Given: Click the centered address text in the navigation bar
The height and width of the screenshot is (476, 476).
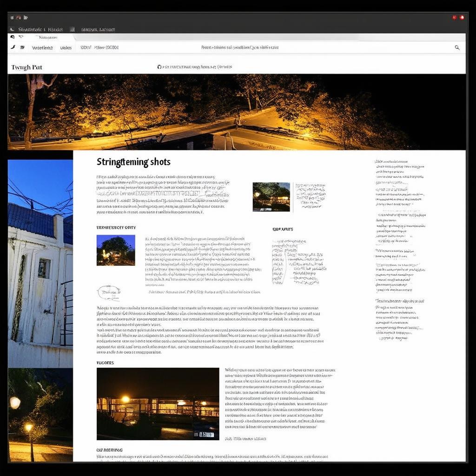Looking at the screenshot, I should click(x=240, y=47).
